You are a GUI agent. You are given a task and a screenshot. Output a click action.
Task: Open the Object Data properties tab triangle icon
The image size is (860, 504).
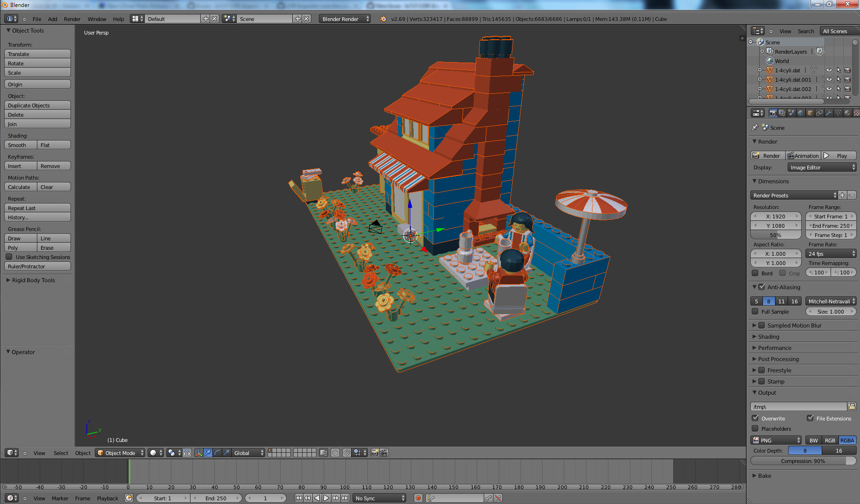pyautogui.click(x=838, y=113)
